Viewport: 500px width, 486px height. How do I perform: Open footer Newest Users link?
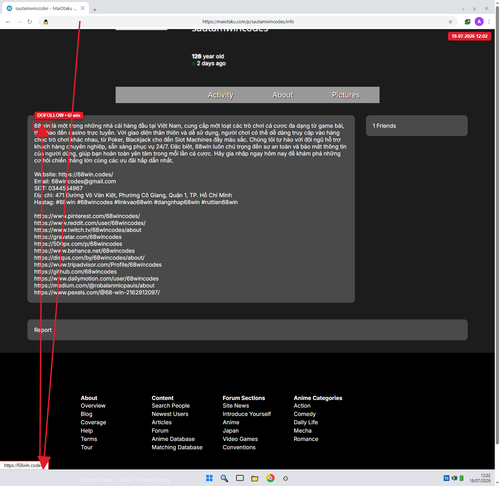tap(170, 414)
